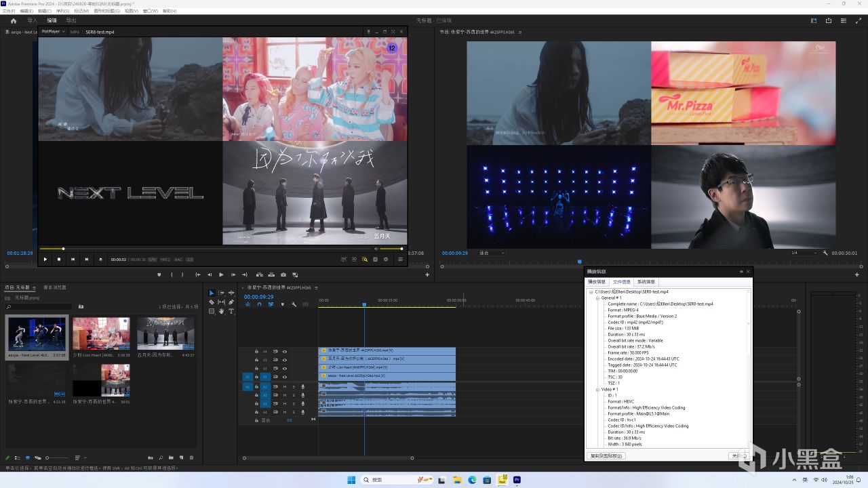
Task: Toggle timeline snapping magnet icon
Action: (x=259, y=304)
